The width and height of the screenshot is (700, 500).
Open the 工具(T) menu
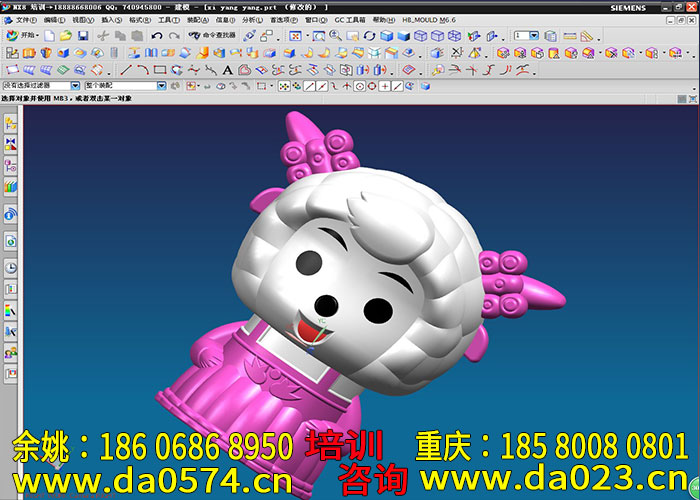168,20
